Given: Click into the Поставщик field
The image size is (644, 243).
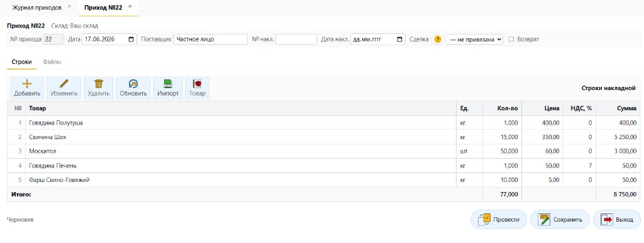Looking at the screenshot, I should (210, 40).
